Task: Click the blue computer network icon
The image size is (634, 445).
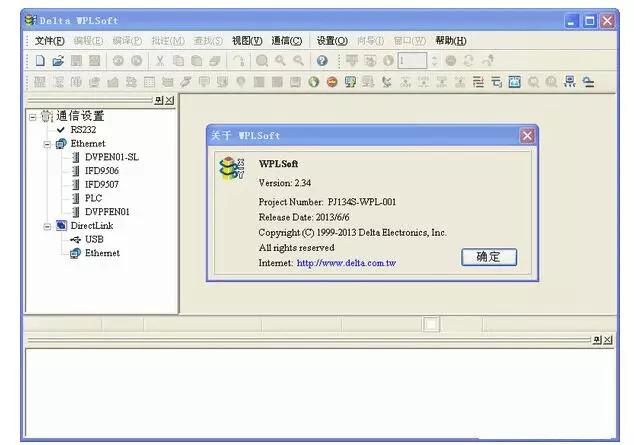Action: [x=570, y=82]
